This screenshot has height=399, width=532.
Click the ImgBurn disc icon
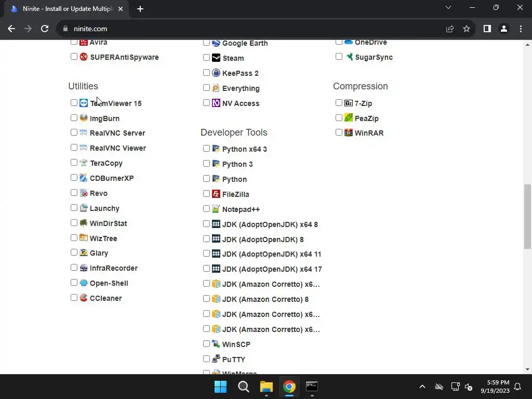pos(84,118)
